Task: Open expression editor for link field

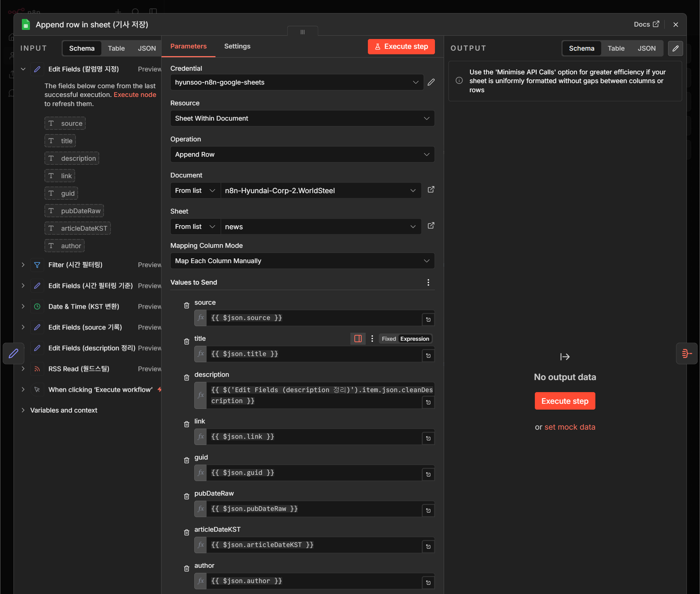Action: (x=428, y=438)
